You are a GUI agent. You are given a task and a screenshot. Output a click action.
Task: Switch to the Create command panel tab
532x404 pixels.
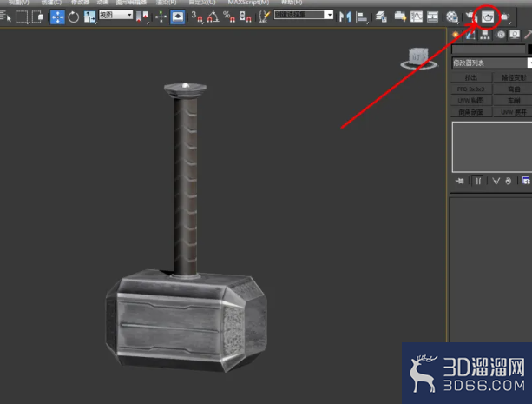click(x=456, y=35)
